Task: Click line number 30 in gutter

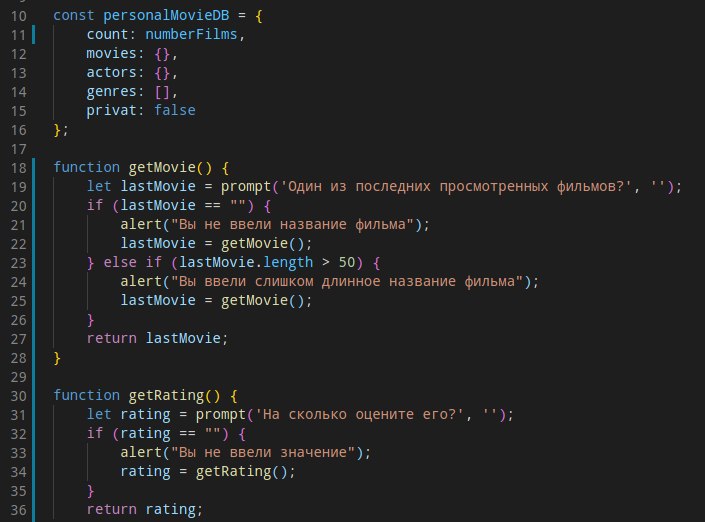Action: tap(18, 396)
